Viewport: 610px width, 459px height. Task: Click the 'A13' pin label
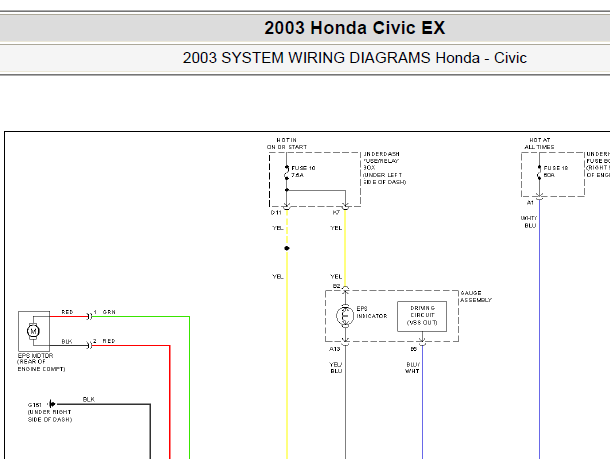335,349
